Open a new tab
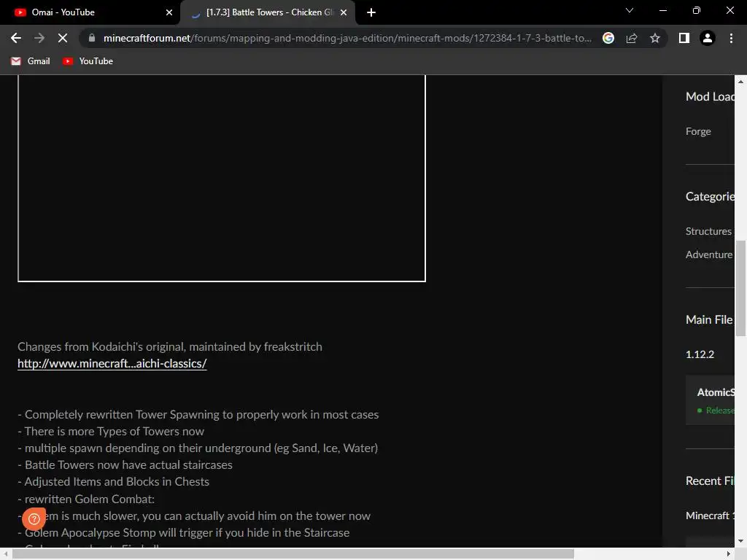This screenshot has height=560, width=747. (x=371, y=12)
